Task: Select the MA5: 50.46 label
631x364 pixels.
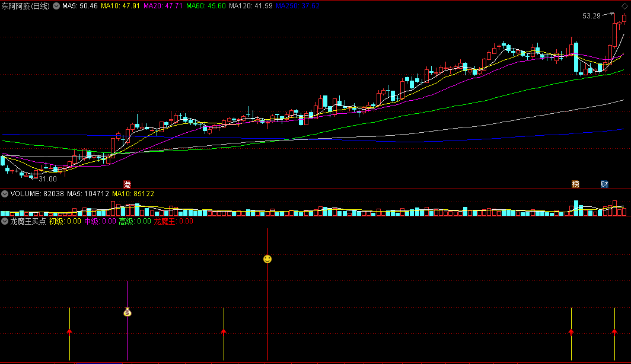Action: coord(79,6)
